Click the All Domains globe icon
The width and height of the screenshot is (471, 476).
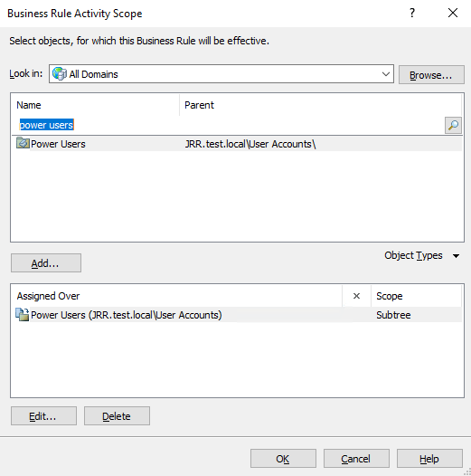[x=59, y=74]
